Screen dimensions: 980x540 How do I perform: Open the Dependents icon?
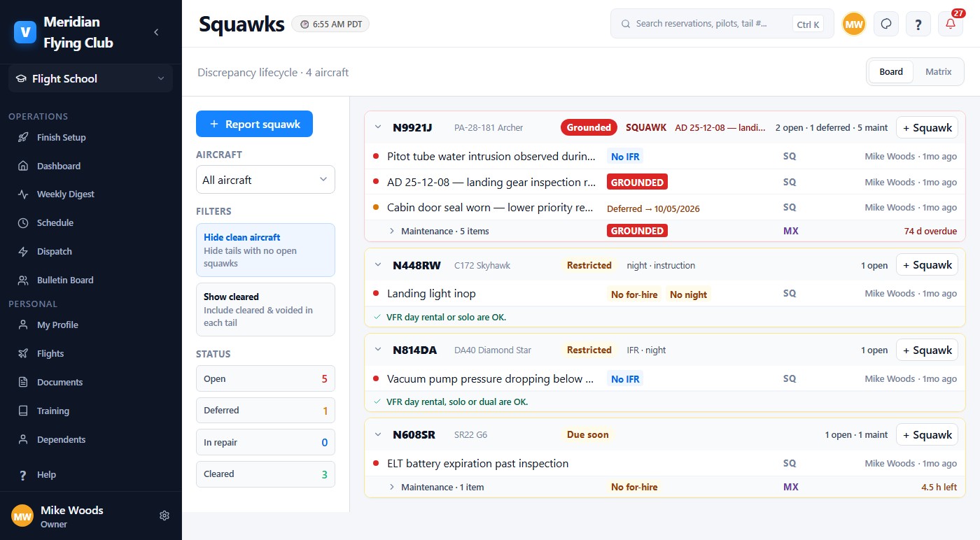[23, 440]
